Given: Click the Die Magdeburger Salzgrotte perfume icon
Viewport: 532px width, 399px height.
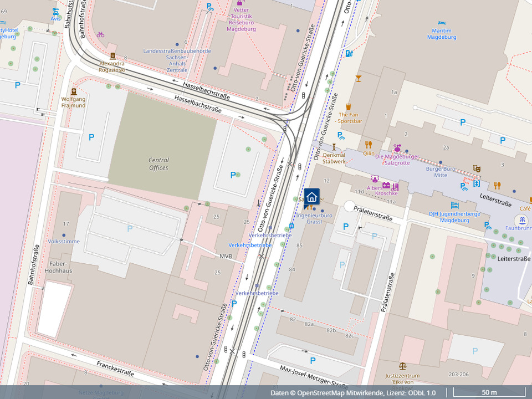Looking at the screenshot, I should (x=397, y=148).
